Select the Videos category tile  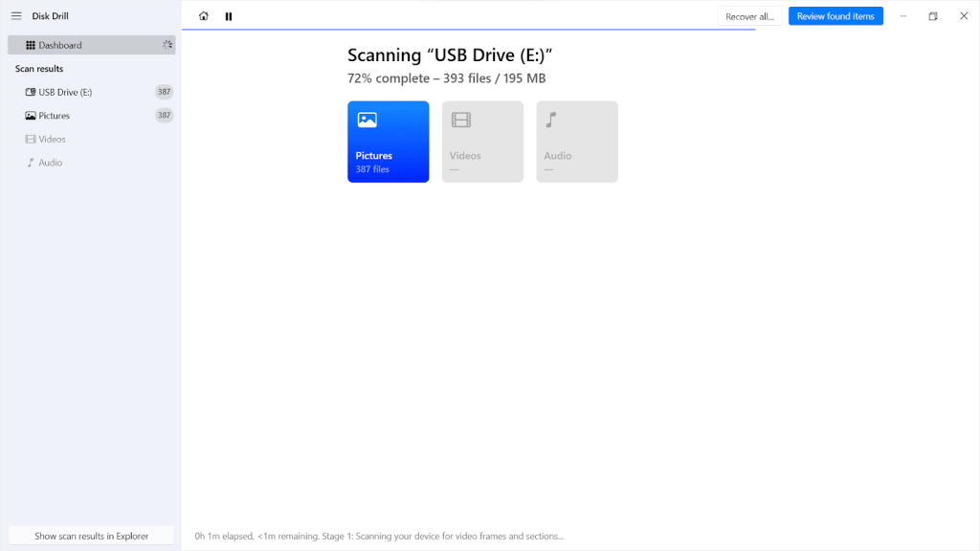pyautogui.click(x=482, y=142)
